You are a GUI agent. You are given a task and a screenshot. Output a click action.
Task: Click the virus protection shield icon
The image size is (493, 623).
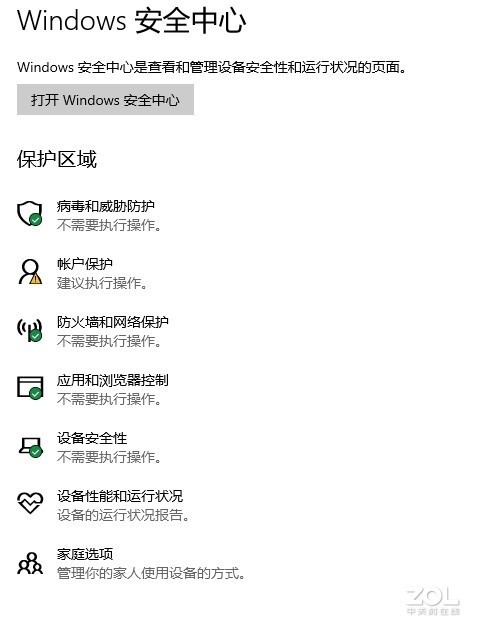pyautogui.click(x=30, y=213)
